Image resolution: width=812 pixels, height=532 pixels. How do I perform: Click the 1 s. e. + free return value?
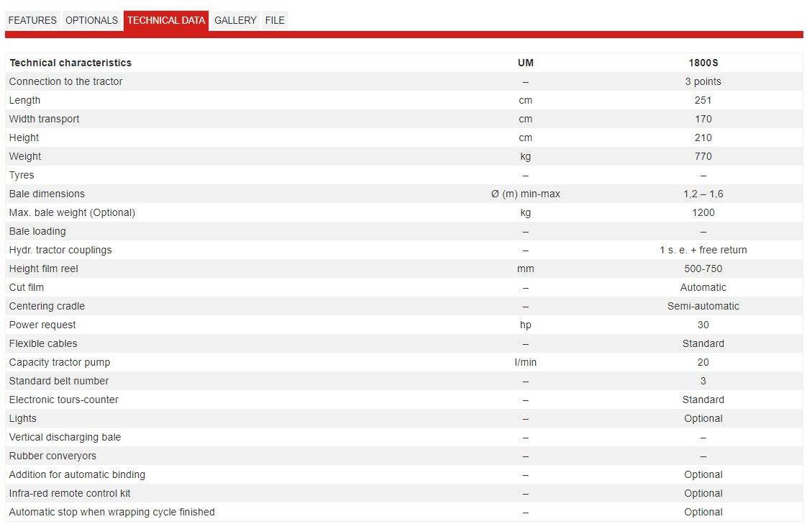coord(703,250)
